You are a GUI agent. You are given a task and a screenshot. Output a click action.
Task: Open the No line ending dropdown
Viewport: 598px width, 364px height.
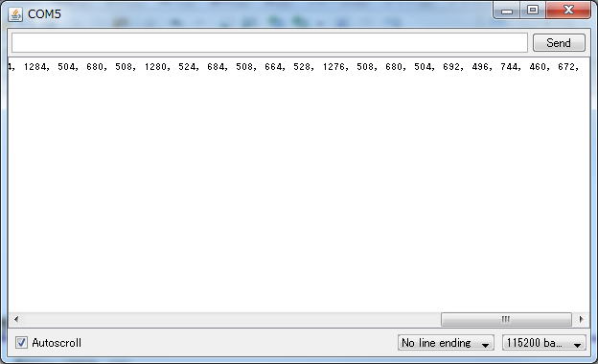click(446, 343)
